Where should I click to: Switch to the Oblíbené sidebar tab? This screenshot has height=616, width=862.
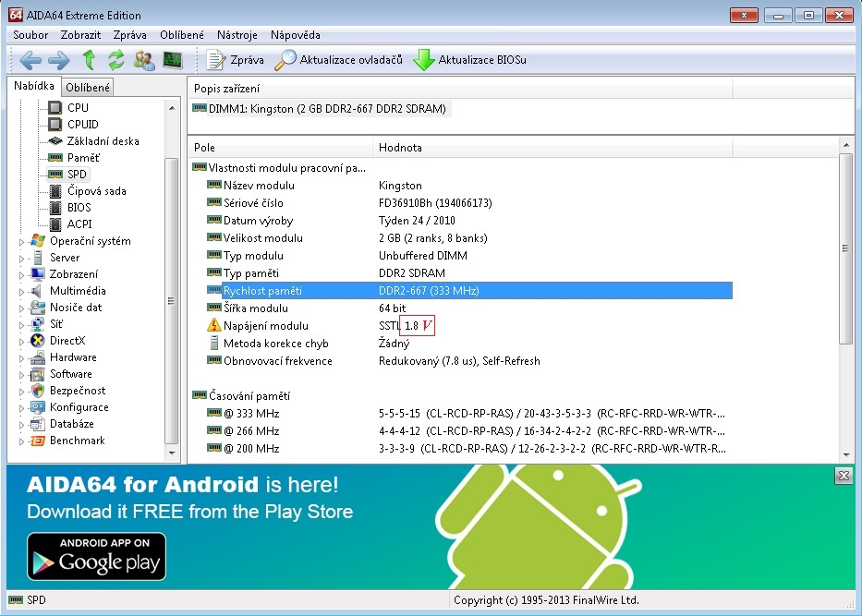pyautogui.click(x=88, y=88)
